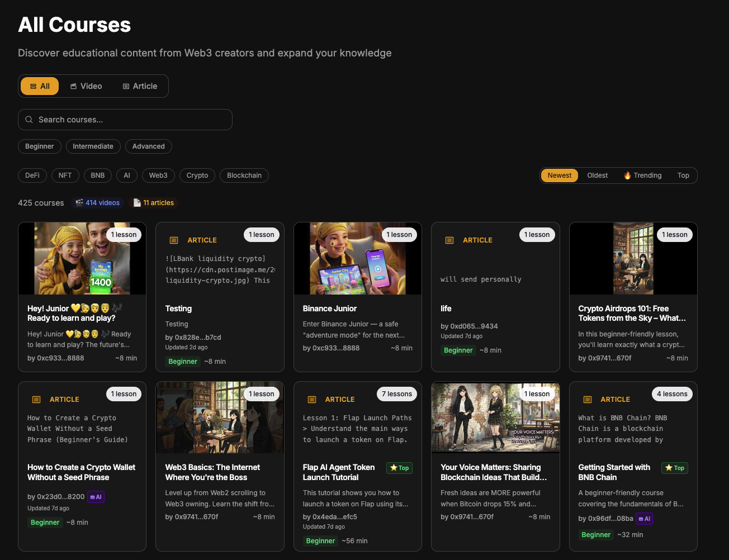Click article icon on the Flap tutorial card
The image size is (729, 560).
click(312, 400)
